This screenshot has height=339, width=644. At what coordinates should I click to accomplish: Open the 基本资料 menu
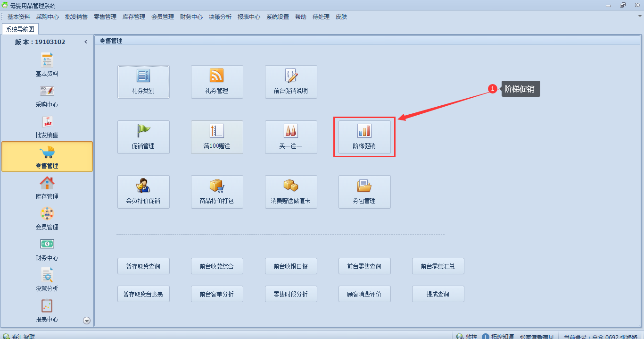[x=19, y=17]
